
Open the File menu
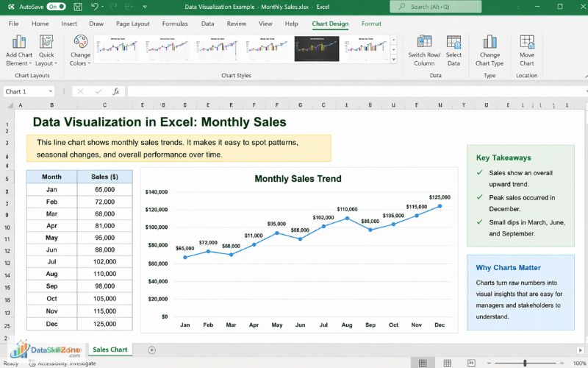pyautogui.click(x=13, y=24)
